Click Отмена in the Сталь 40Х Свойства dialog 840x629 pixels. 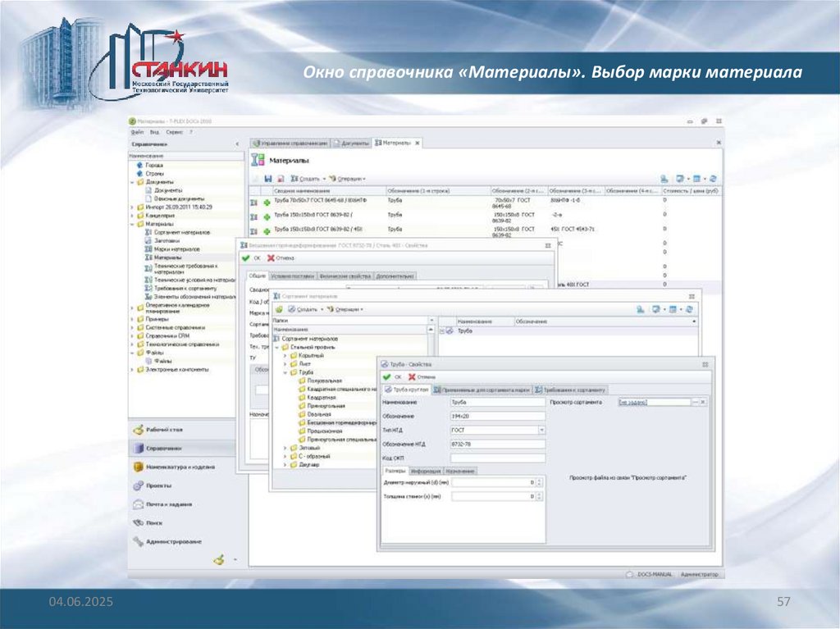[x=281, y=258]
